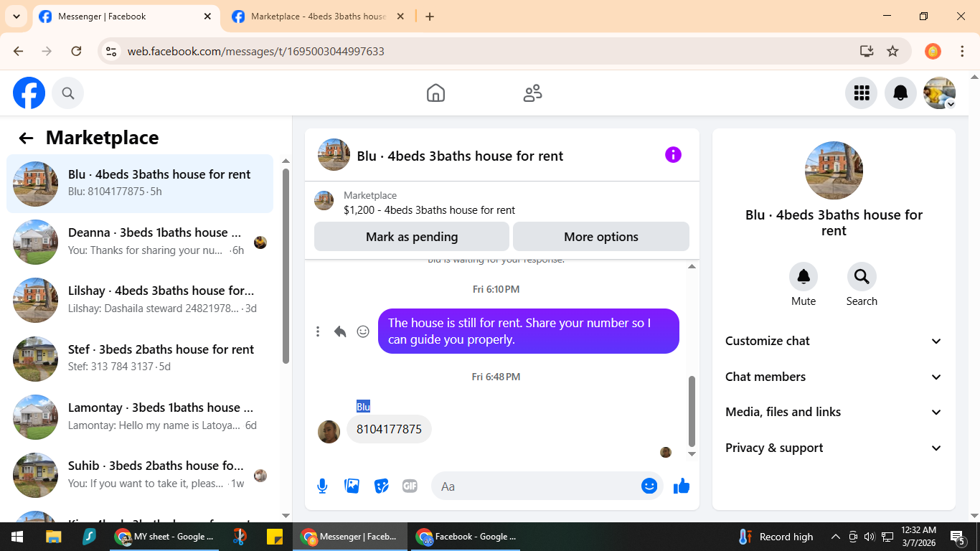Open the notification center with badge
980x551 pixels.
click(x=958, y=537)
